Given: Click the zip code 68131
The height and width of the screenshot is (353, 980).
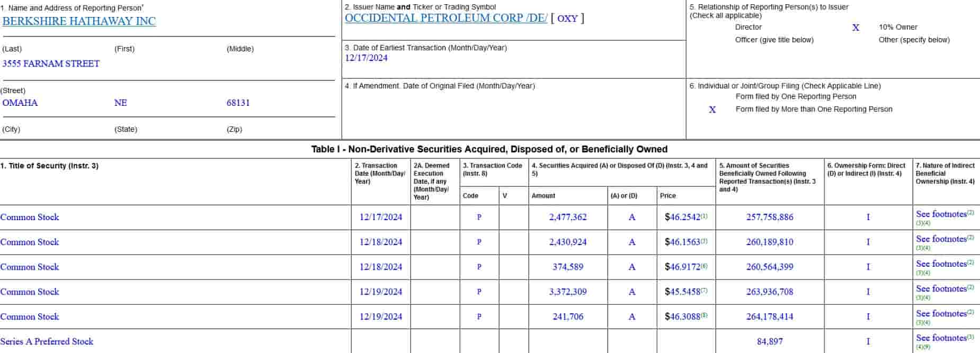Looking at the screenshot, I should [238, 103].
